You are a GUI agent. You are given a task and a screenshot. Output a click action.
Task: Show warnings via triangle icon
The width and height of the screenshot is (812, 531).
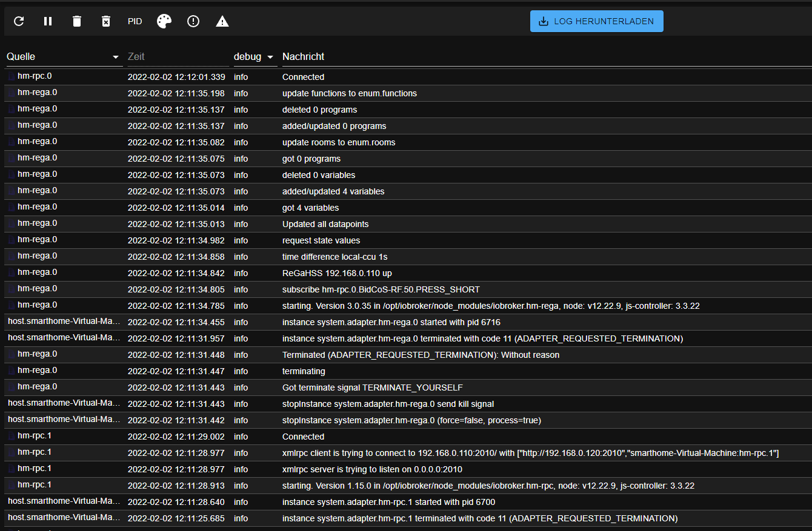[222, 21]
